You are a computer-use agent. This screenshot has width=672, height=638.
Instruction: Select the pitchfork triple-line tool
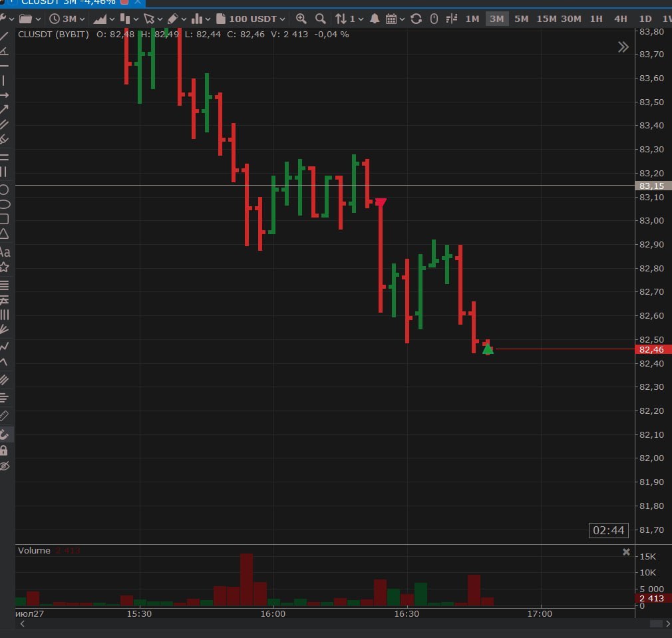(x=4, y=380)
